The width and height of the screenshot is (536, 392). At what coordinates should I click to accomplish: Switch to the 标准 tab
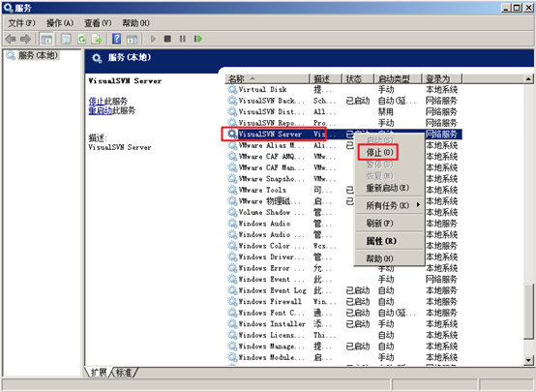[124, 373]
